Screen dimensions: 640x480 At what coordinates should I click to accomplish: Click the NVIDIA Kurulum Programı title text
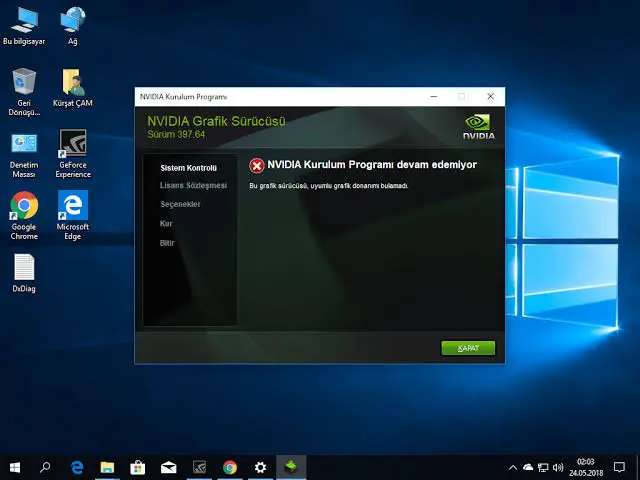183,97
